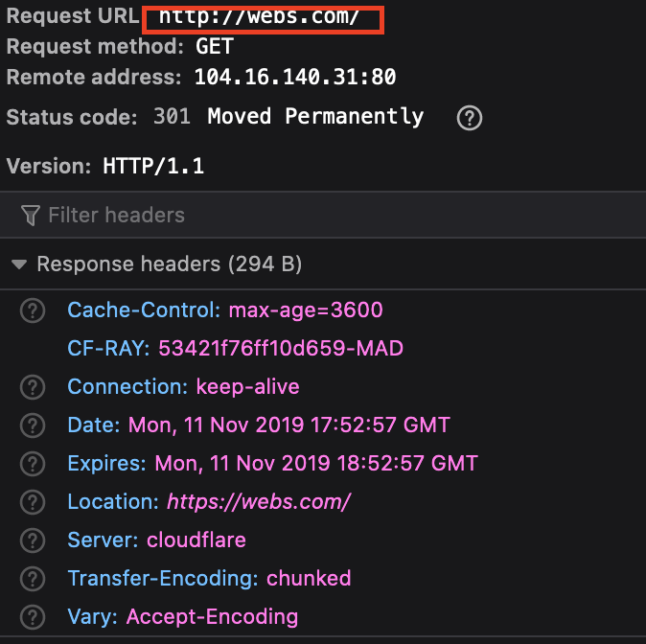This screenshot has height=644, width=646.
Task: Click the remote address 104.16.140.31:80
Action: tap(295, 78)
